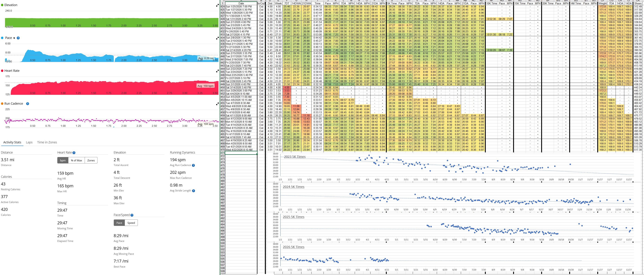This screenshot has height=275, width=644.
Task: Click help icon beside Avg Run Cadence
Action: [x=193, y=165]
